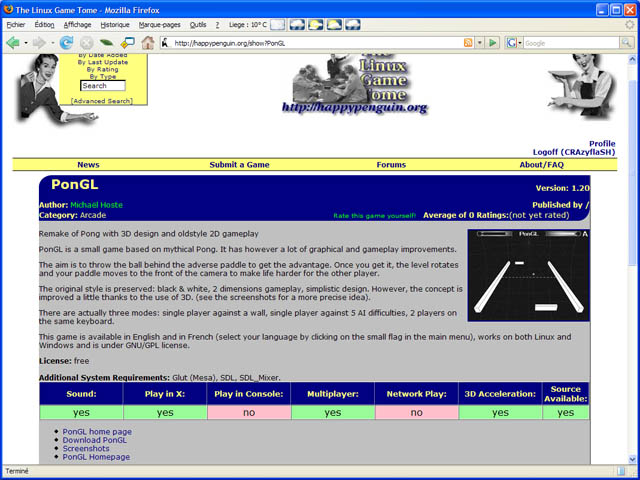Screen dimensions: 640x480
Task: Click the orange RSS feed icon
Action: point(468,43)
